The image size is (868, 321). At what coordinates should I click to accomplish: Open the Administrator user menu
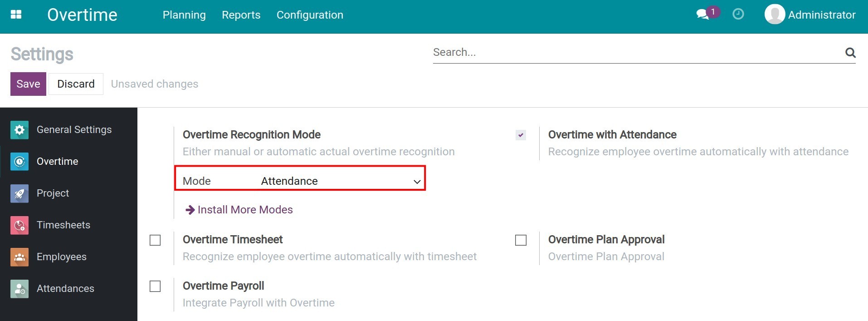[810, 15]
